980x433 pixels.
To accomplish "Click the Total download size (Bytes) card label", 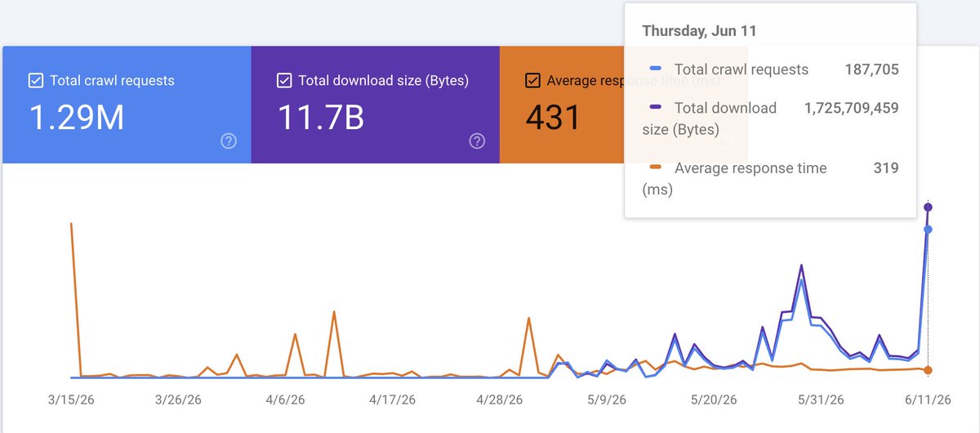I will 384,80.
